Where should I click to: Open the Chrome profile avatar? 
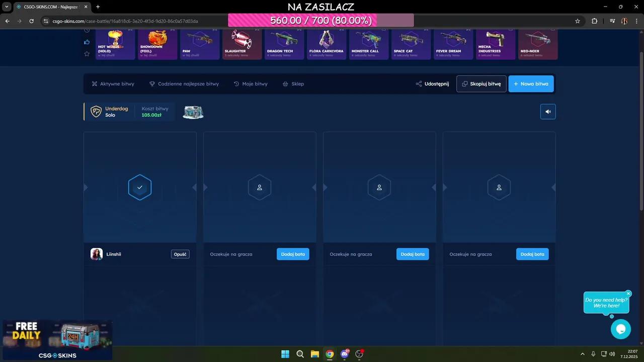624,21
